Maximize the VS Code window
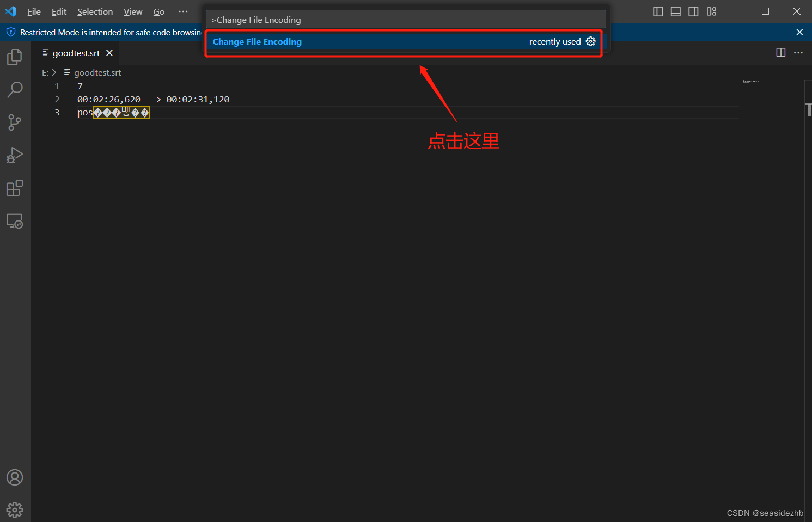Image resolution: width=812 pixels, height=522 pixels. (x=765, y=11)
